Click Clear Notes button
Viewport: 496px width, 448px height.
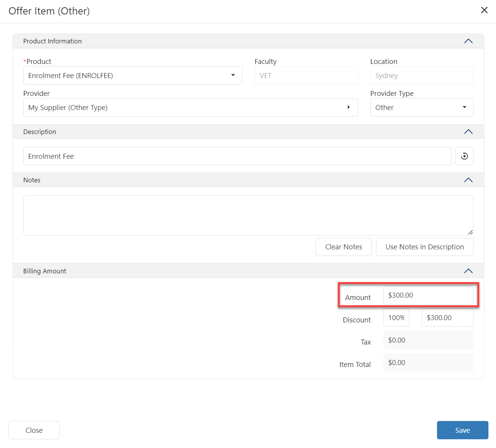(x=343, y=247)
